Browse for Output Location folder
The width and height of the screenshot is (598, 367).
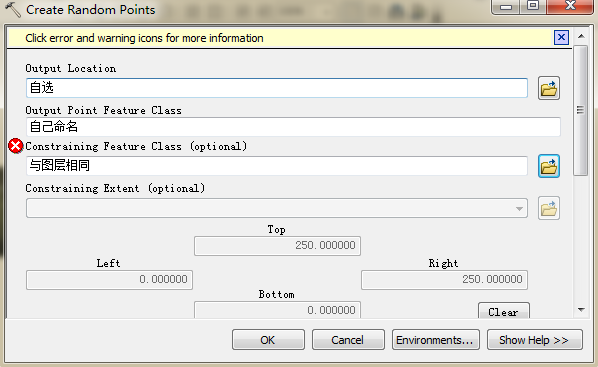[549, 88]
